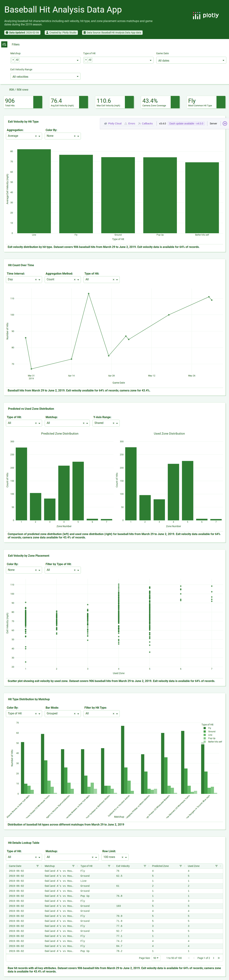Open Matchup dropdown in Hit Details Lookup
This screenshot has height=980, width=229.
click(x=72, y=857)
